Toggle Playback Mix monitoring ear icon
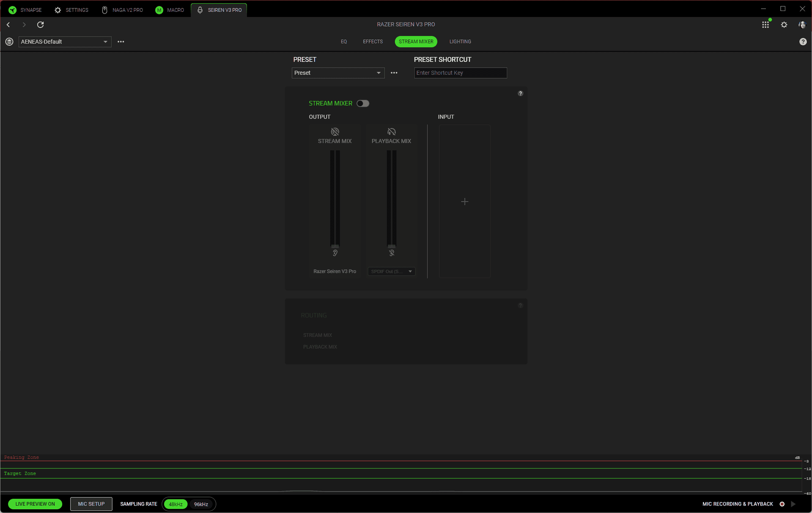This screenshot has height=513, width=812. tap(392, 253)
